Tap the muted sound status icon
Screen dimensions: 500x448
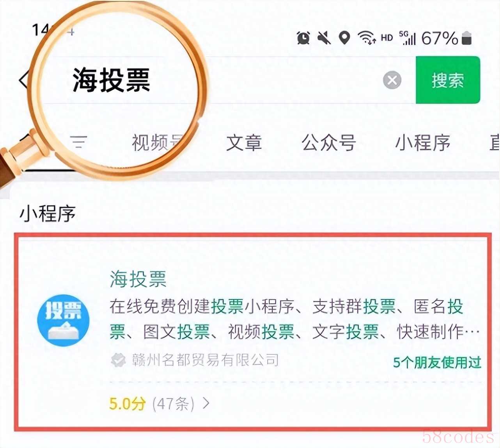tap(324, 38)
